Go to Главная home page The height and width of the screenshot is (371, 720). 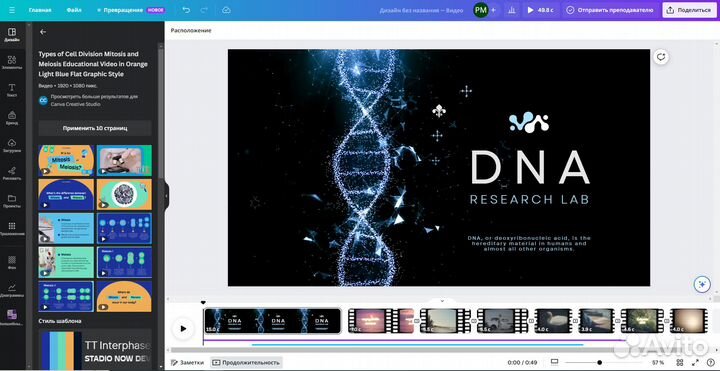tap(40, 10)
